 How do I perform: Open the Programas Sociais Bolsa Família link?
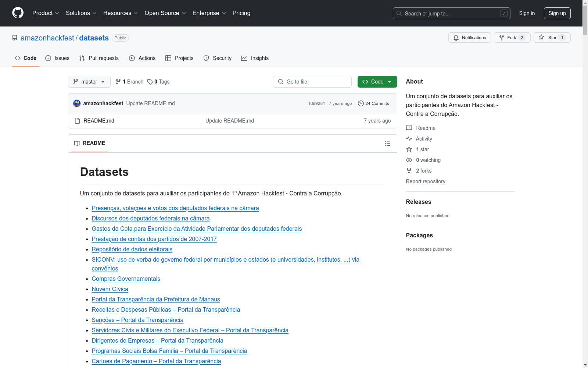(169, 351)
